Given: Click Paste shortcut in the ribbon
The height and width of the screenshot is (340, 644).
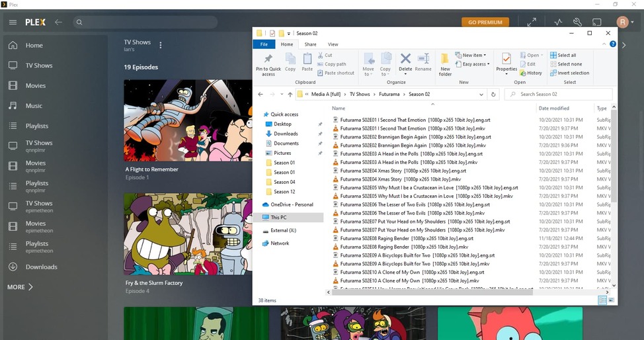Looking at the screenshot, I should click(335, 73).
